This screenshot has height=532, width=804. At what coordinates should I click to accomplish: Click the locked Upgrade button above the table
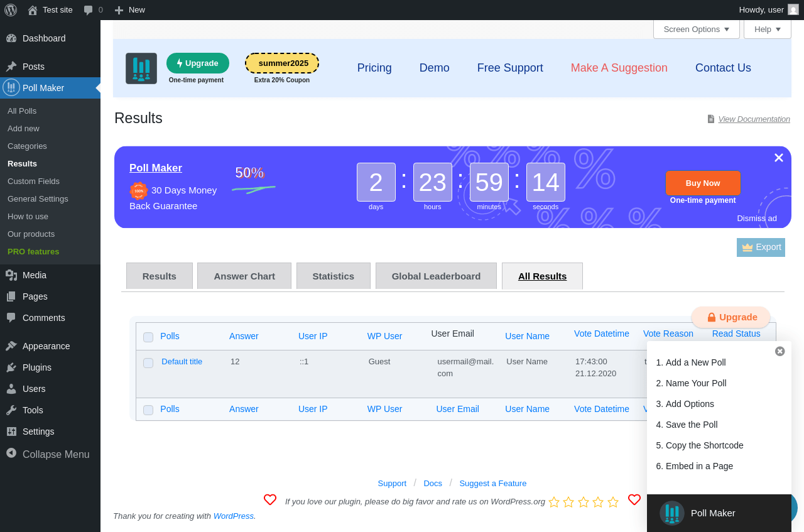click(x=731, y=317)
